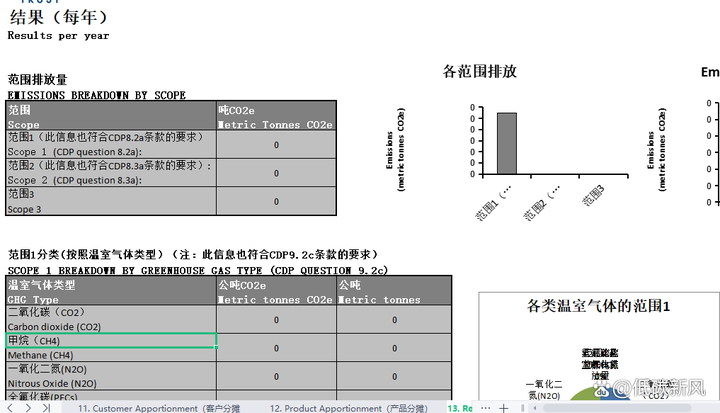Click the Scope 2 emissions value cell
The width and height of the screenshot is (720, 413).
click(276, 173)
